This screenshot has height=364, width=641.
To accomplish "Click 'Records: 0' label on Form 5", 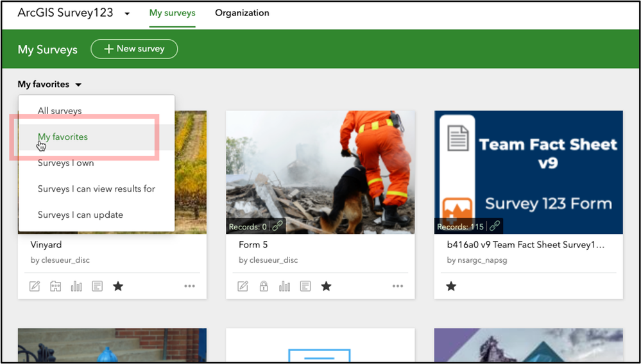I will click(x=248, y=226).
